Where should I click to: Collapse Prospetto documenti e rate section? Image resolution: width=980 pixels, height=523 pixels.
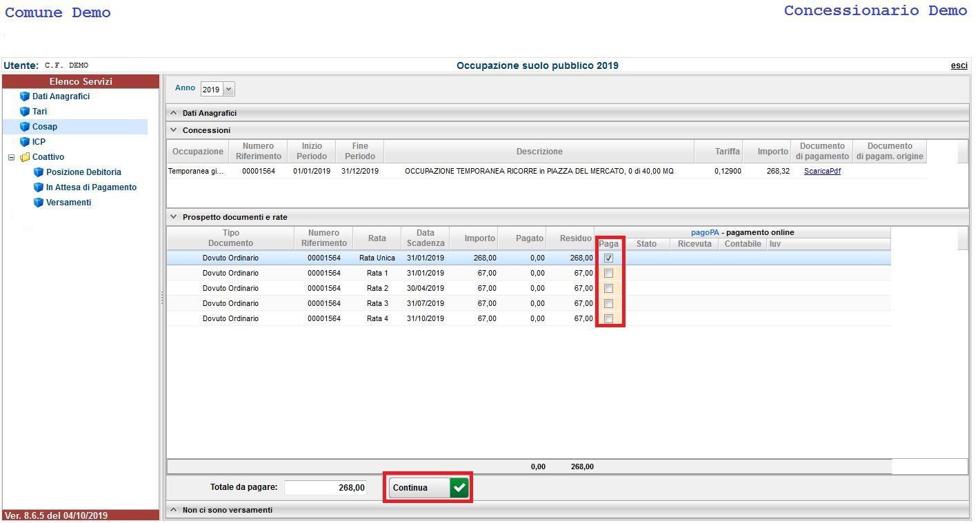tap(174, 217)
